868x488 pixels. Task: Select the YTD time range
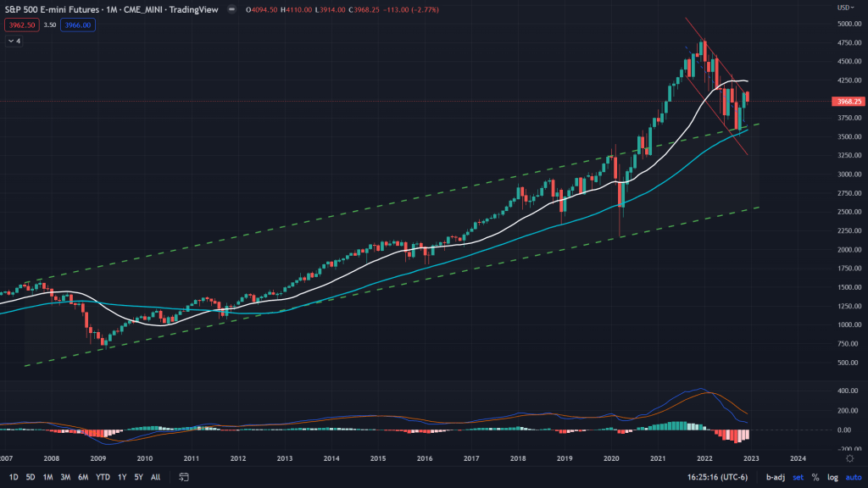tap(104, 477)
